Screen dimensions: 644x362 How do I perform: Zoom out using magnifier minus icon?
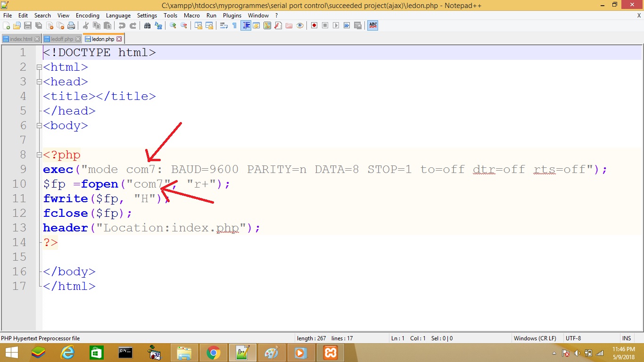point(183,25)
